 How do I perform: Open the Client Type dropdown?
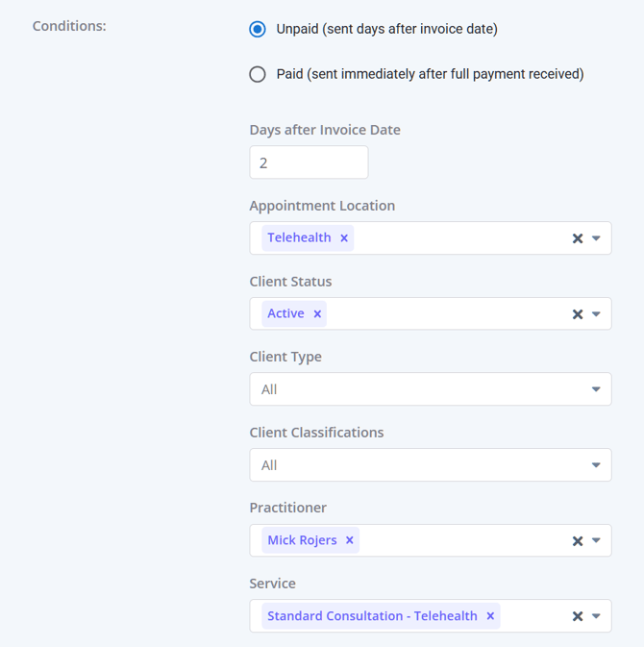click(430, 389)
